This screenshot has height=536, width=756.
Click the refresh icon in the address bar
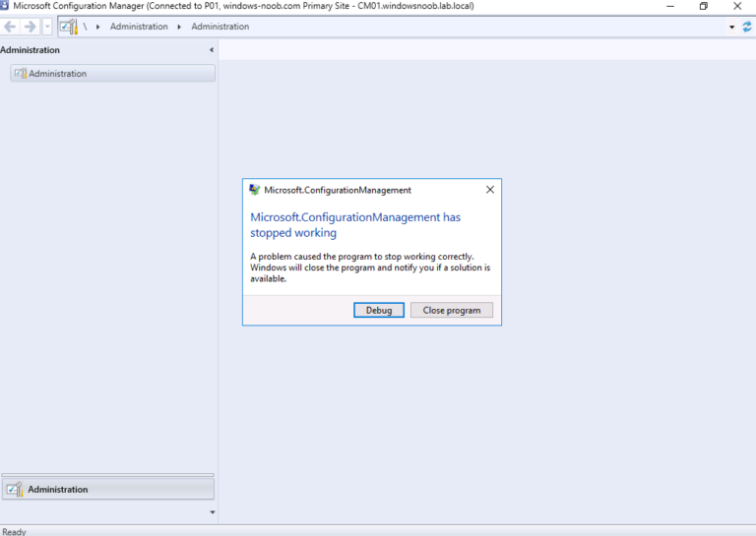point(747,27)
